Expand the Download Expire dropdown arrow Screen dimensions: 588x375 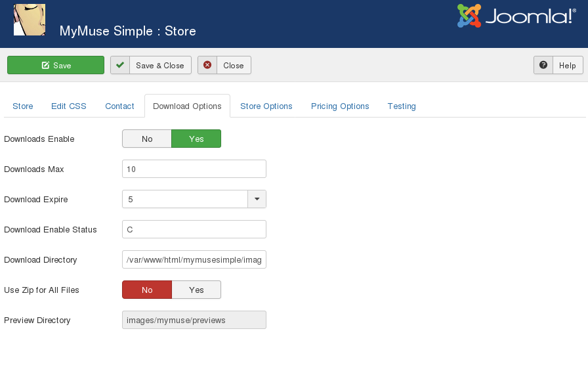click(257, 199)
